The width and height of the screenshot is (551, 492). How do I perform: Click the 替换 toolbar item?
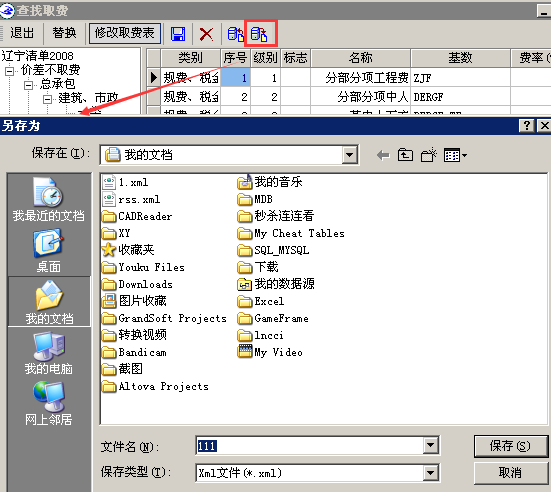point(64,33)
